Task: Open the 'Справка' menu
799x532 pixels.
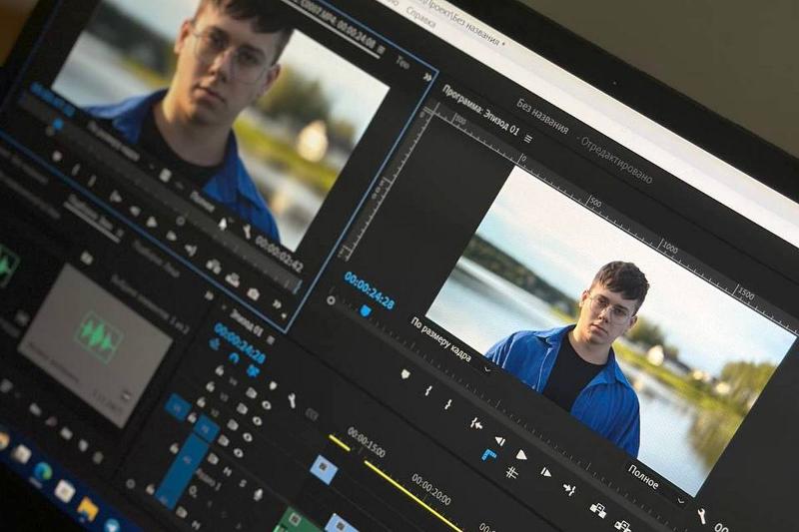Action: pos(420,18)
